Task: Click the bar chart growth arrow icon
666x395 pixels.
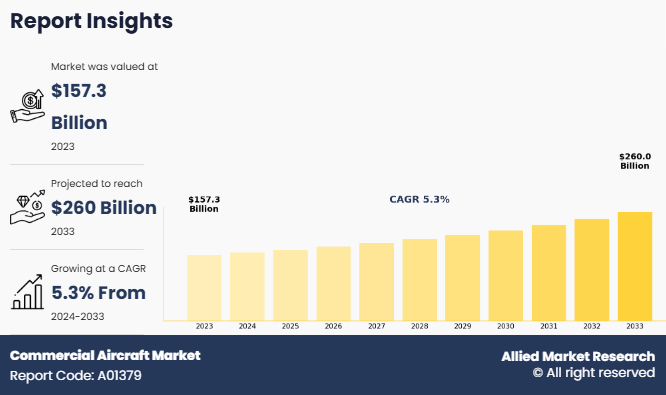Action: tap(28, 292)
